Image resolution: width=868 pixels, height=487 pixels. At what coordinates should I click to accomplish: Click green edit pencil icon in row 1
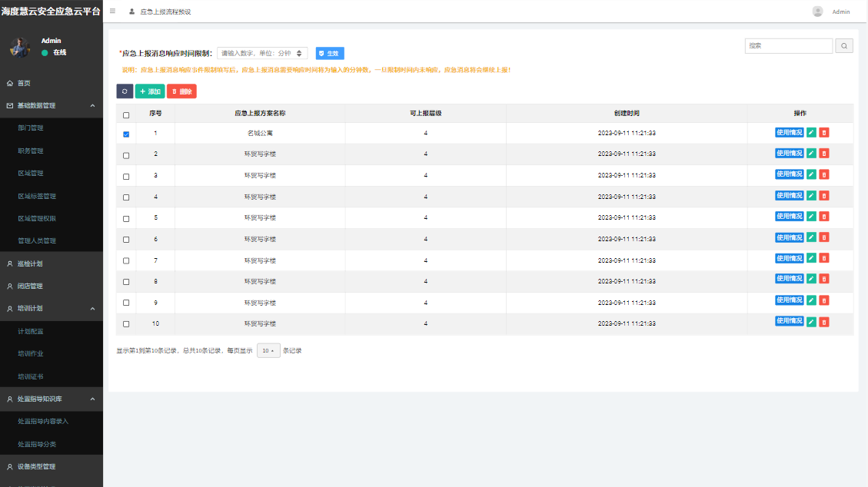811,133
